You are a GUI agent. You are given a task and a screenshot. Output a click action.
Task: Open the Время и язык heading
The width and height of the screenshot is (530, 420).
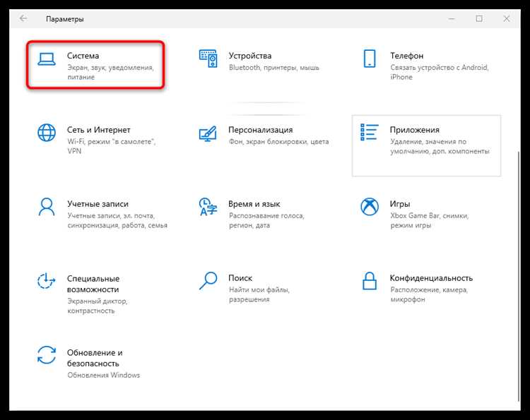point(254,204)
